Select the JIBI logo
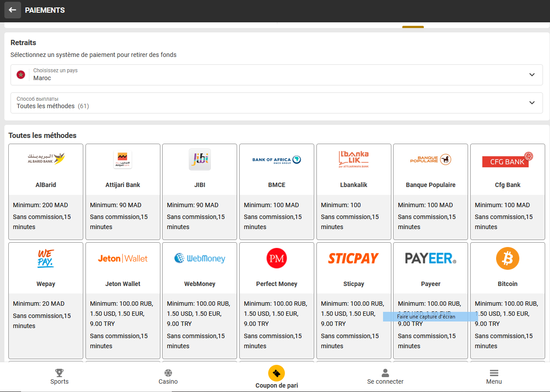The width and height of the screenshot is (550, 392). pyautogui.click(x=200, y=159)
